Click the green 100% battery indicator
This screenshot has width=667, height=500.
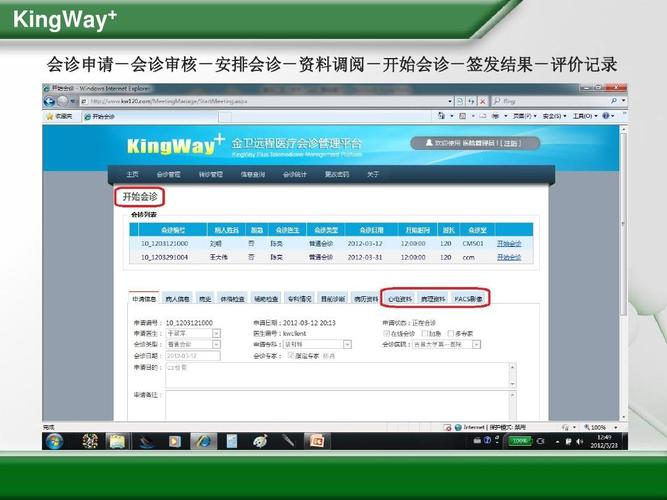click(519, 441)
